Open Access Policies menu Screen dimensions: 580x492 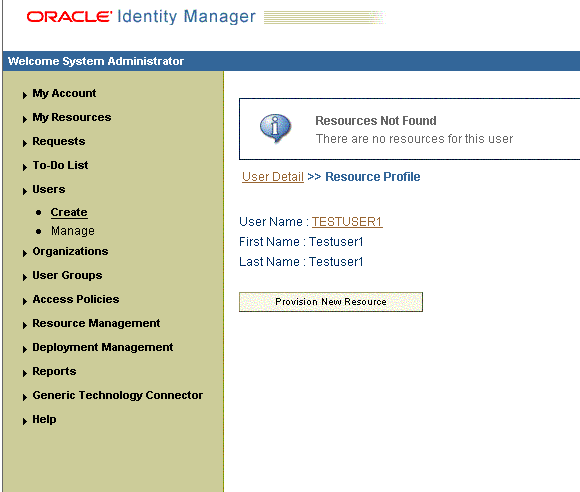click(x=76, y=299)
